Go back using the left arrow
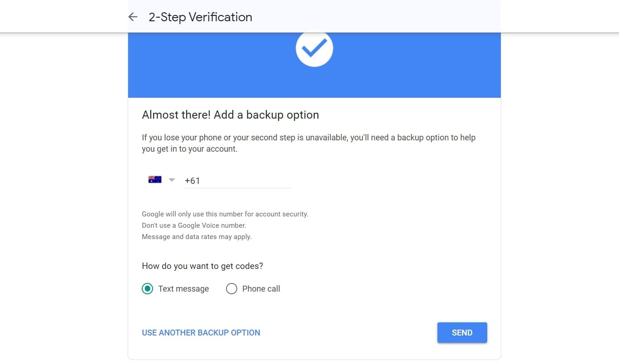This screenshot has height=364, width=619. coord(133,17)
